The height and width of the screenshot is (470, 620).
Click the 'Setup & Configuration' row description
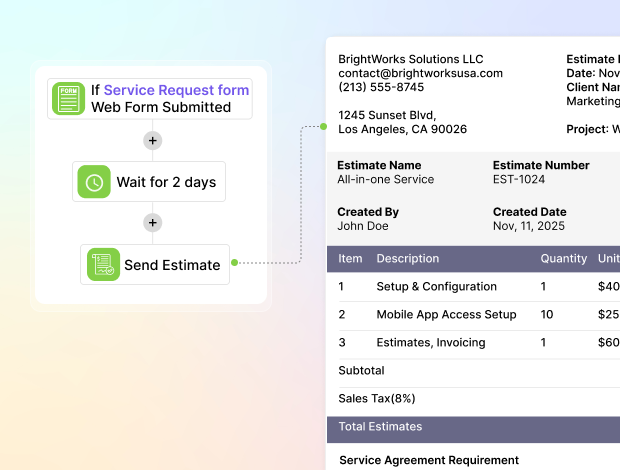437,286
